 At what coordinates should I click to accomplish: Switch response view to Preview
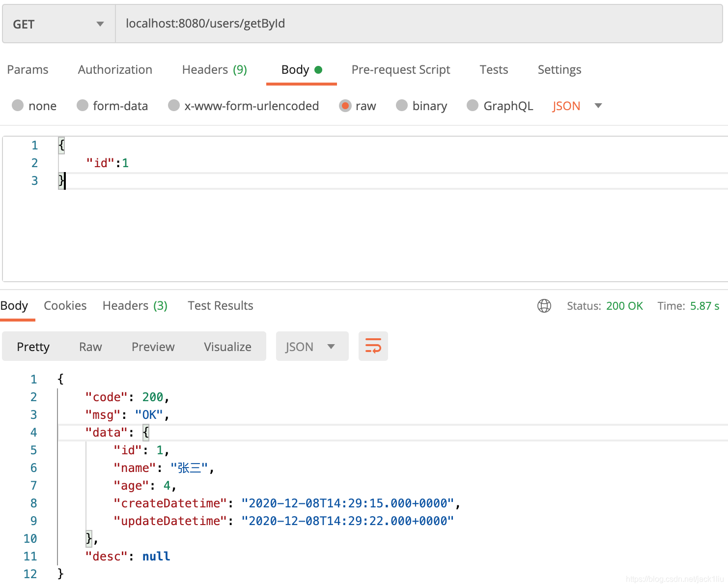(x=153, y=347)
